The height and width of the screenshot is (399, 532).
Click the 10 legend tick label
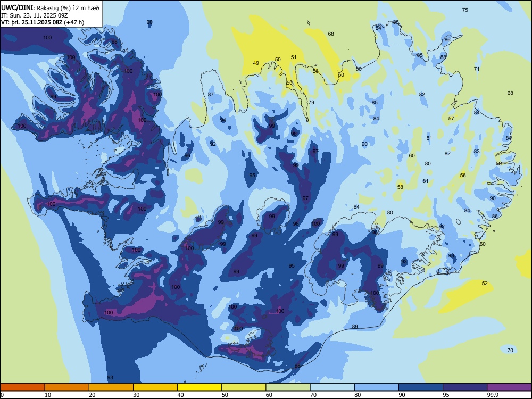pyautogui.click(x=48, y=395)
